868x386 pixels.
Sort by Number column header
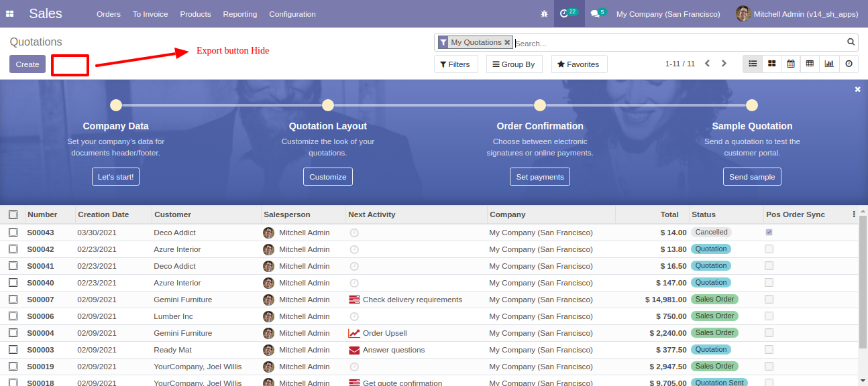50,214
